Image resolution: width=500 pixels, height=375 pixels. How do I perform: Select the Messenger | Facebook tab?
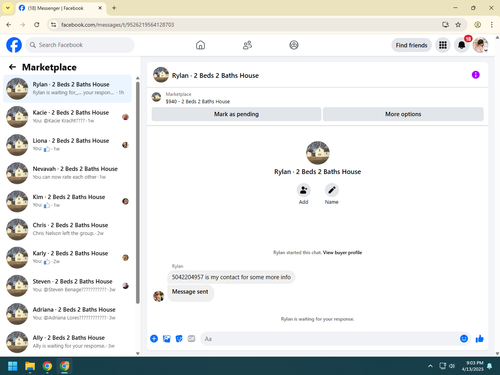(x=61, y=8)
